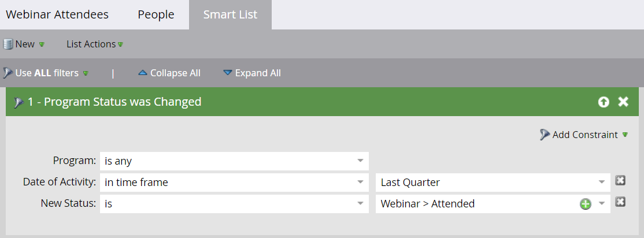Remove the Program Status was Changed filter
The image size is (644, 238).
point(623,102)
